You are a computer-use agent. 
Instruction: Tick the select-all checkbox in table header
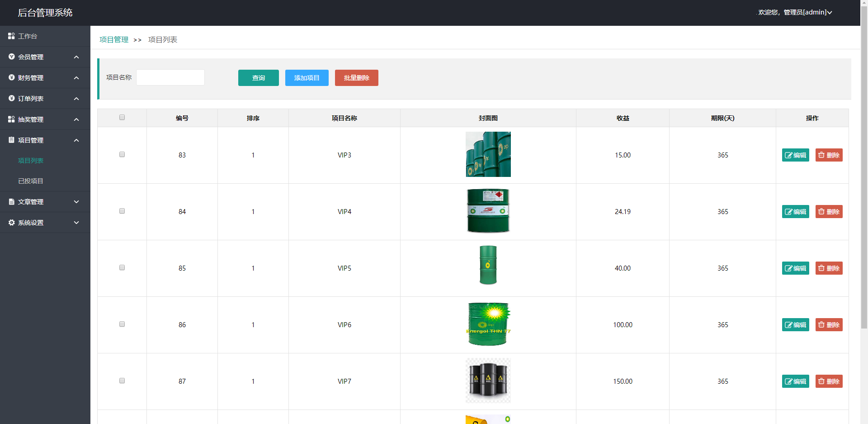[122, 117]
